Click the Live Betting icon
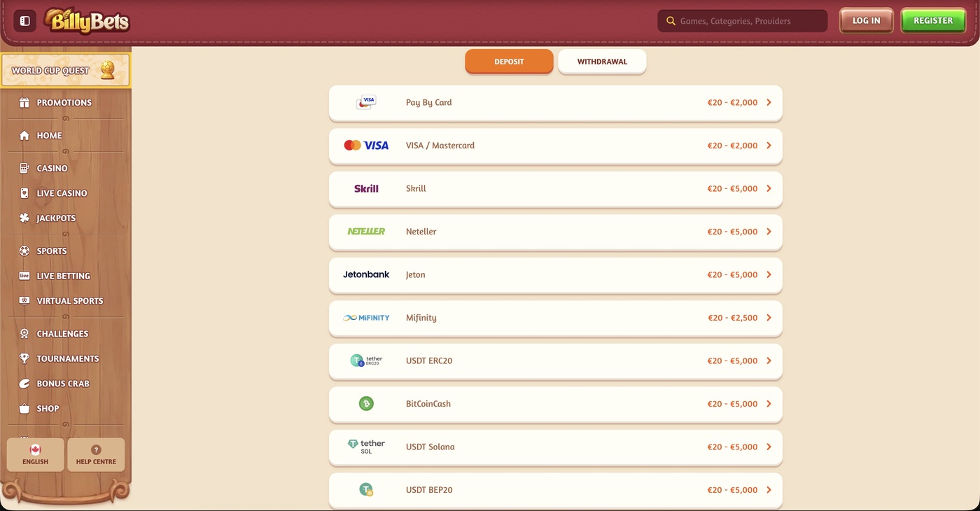 click(24, 276)
